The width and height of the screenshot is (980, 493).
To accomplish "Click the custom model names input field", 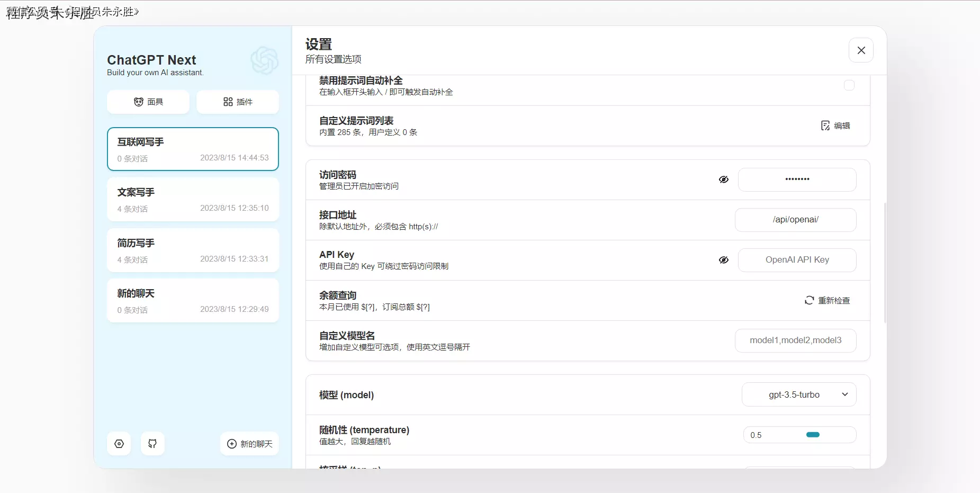I will pos(795,340).
